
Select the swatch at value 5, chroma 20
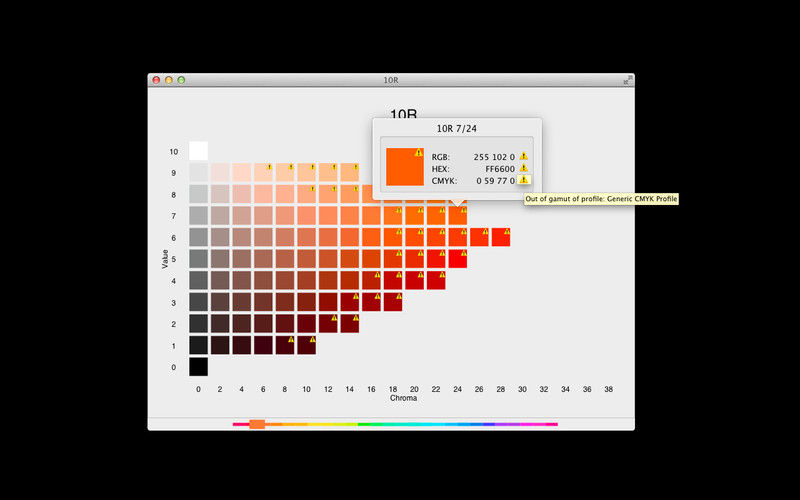pos(415,259)
